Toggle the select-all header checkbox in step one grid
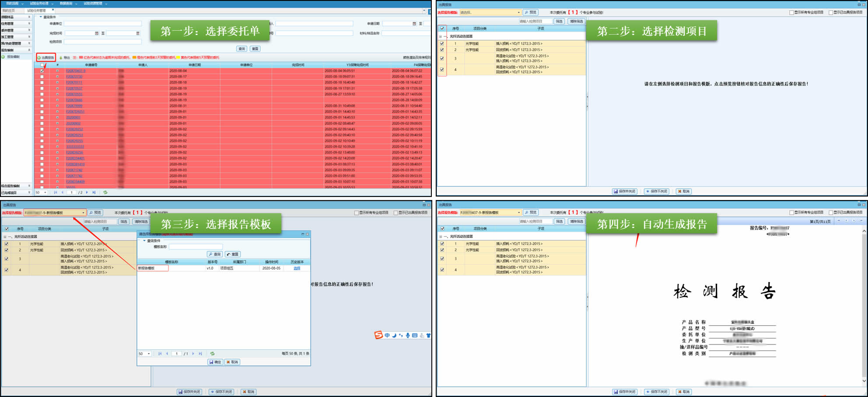868x397 pixels. click(42, 65)
